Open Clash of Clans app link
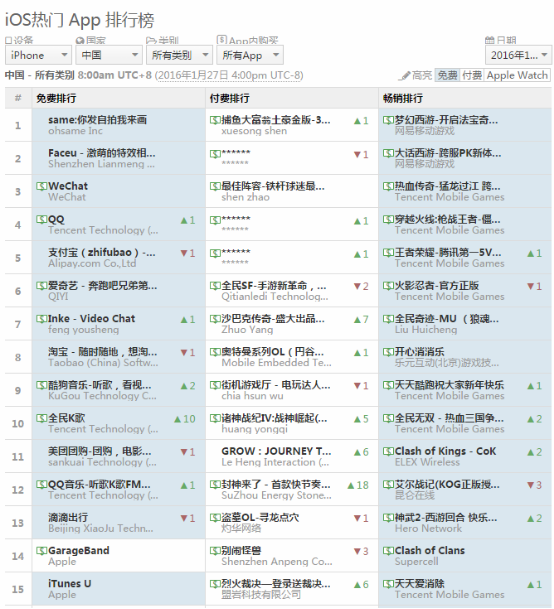The width and height of the screenshot is (554, 609). pyautogui.click(x=430, y=551)
